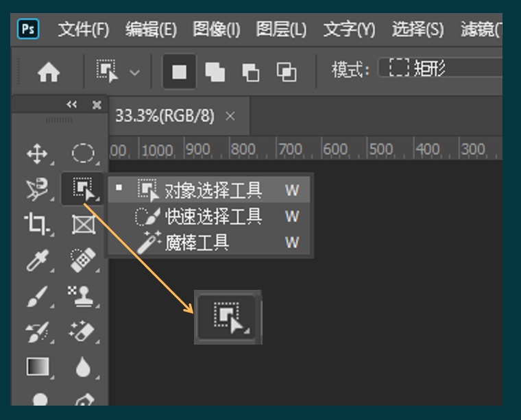
Task: Select the Move tool
Action: pyautogui.click(x=36, y=153)
